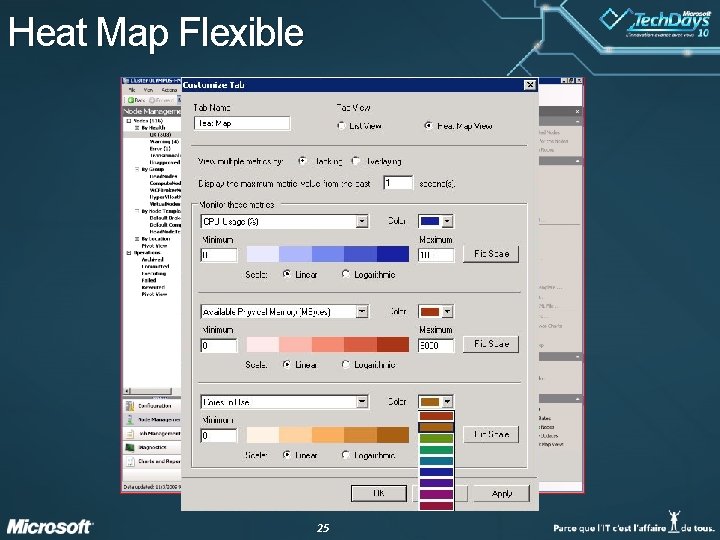Open the red Color dropdown for Available Memory
720x540 pixels.
447,312
